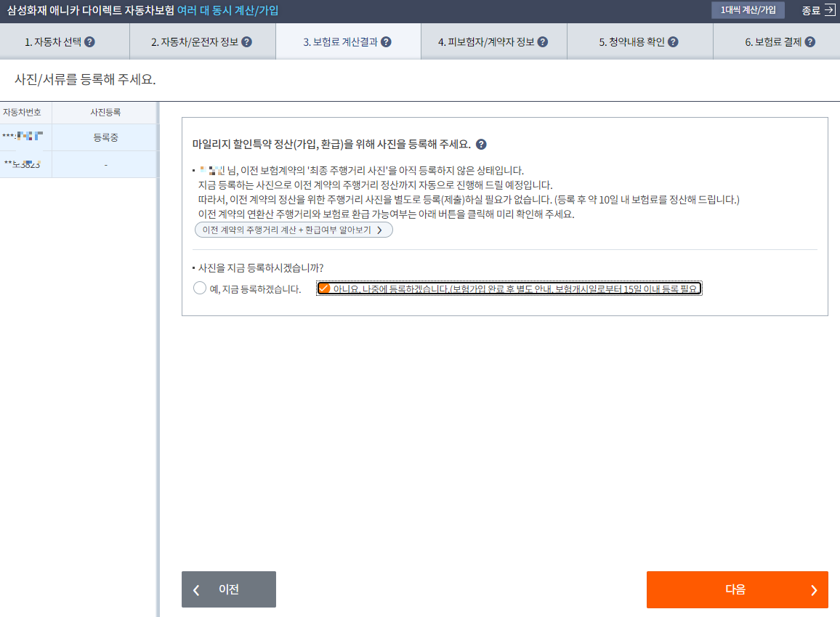
Task: Click help icon next to 마일리지 할인특약 heading
Action: [x=481, y=144]
